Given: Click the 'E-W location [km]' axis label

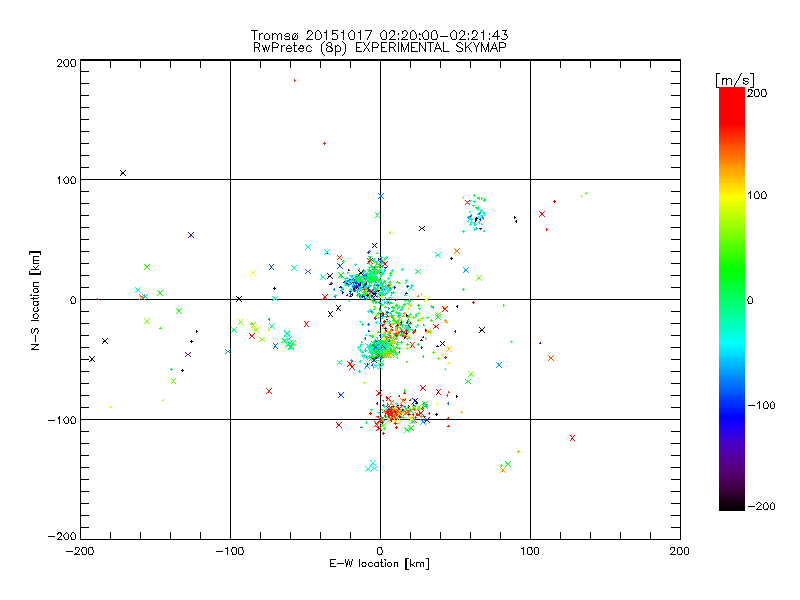Looking at the screenshot, I should pyautogui.click(x=379, y=564).
